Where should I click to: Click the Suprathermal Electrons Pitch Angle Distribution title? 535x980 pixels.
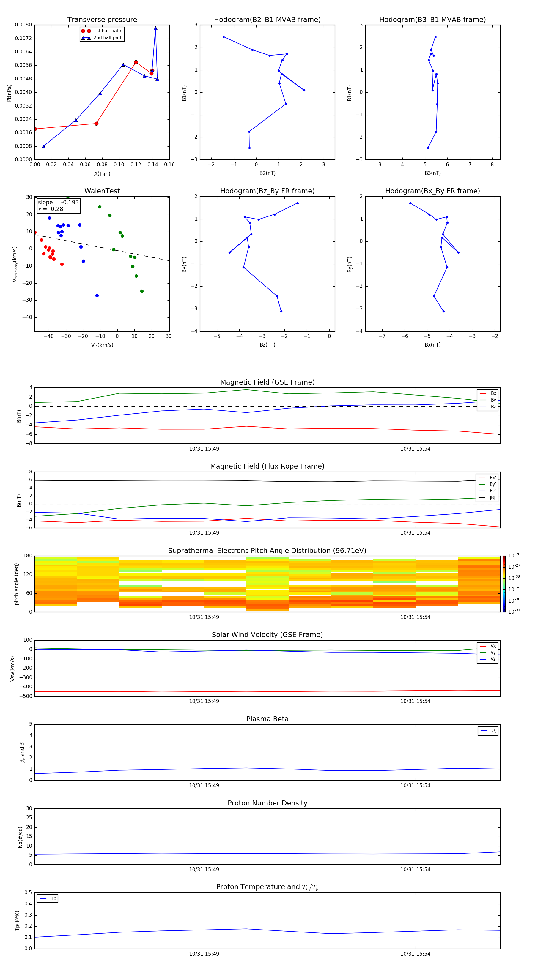click(267, 551)
